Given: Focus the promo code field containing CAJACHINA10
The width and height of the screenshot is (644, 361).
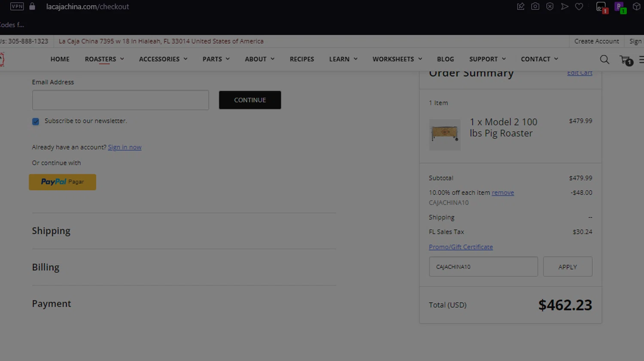Looking at the screenshot, I should click(483, 267).
